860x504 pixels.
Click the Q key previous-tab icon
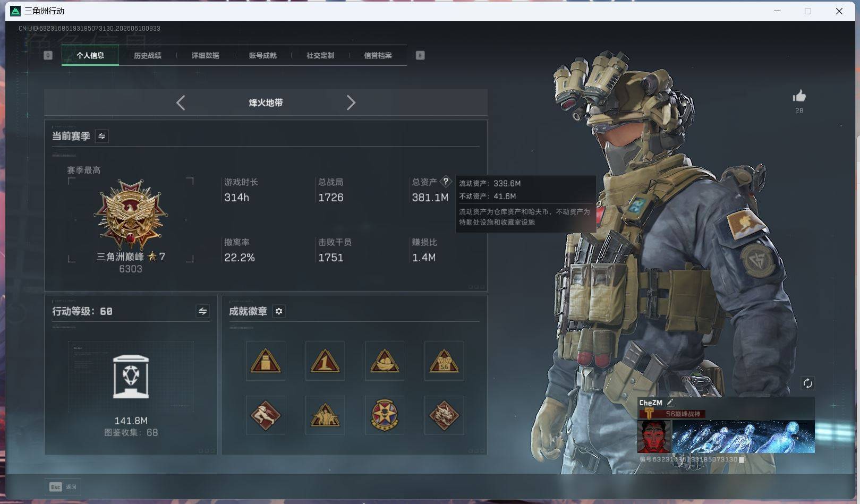coord(48,55)
